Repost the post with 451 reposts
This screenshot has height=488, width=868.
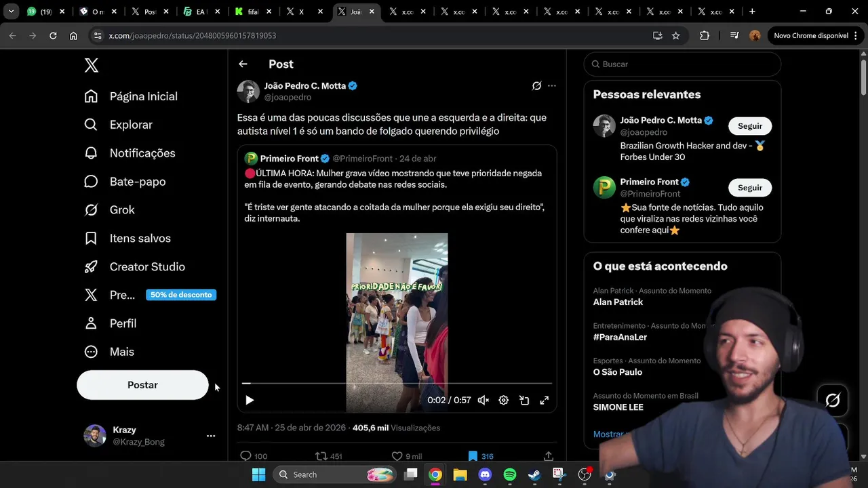[329, 456]
